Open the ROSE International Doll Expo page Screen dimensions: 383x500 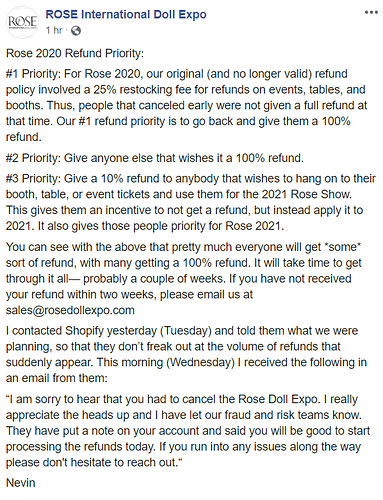click(x=126, y=14)
